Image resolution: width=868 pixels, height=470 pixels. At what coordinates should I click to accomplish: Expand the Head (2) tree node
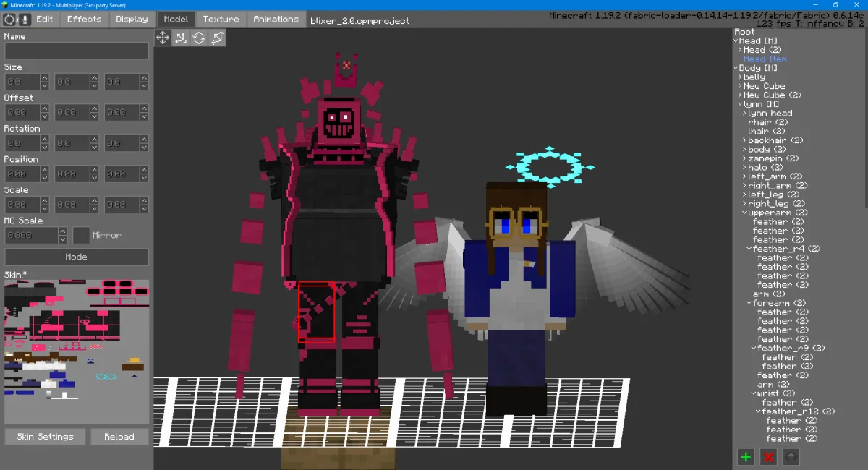pos(740,50)
